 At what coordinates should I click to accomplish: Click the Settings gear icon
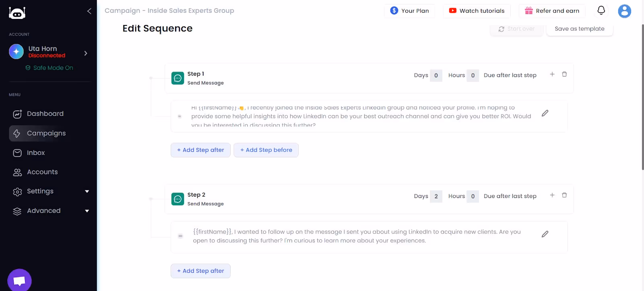[17, 192]
